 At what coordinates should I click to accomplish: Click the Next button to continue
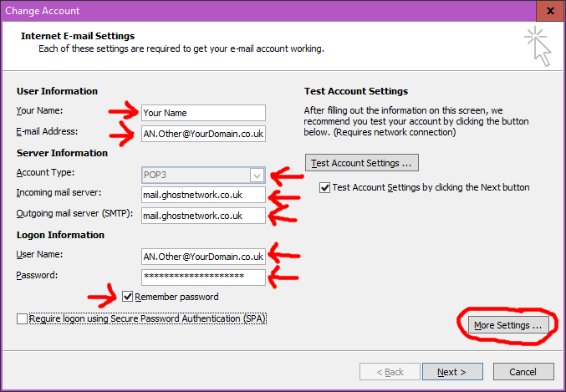click(452, 372)
